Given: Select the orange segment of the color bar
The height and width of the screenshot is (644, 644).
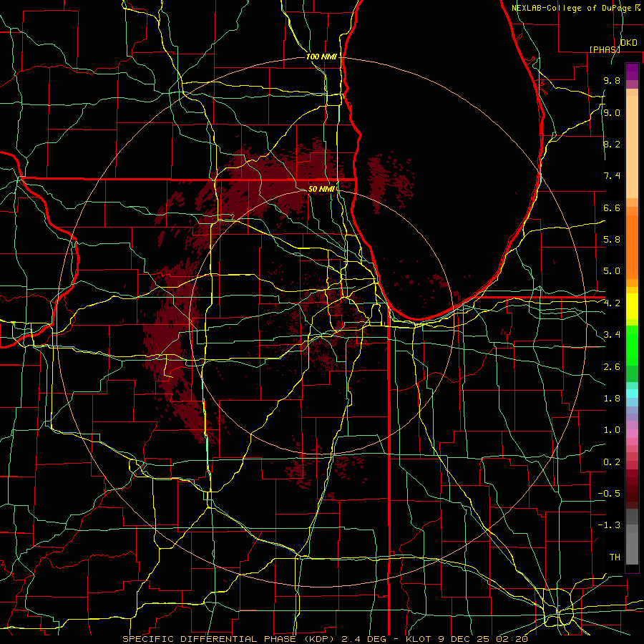Looking at the screenshot, I should (632, 246).
